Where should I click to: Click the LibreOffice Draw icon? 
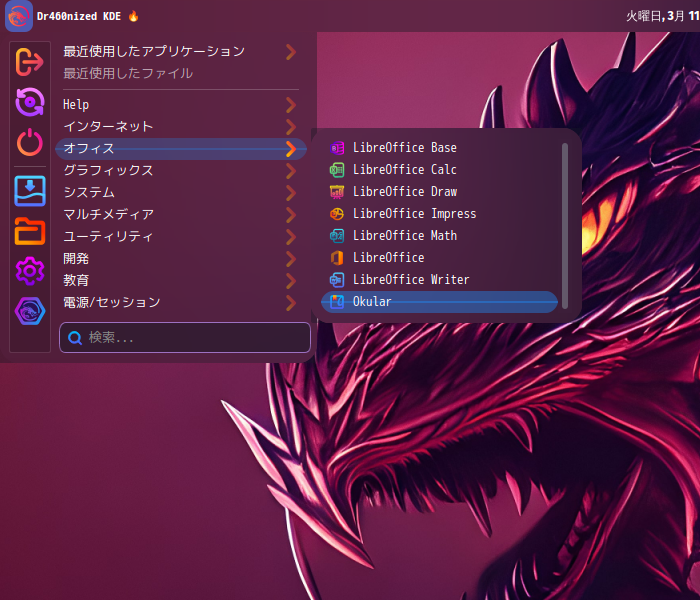[337, 192]
